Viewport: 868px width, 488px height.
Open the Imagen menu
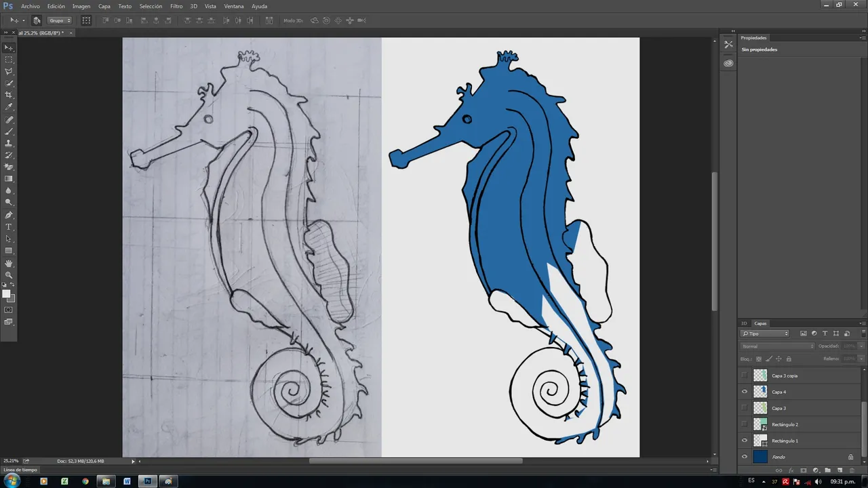[81, 6]
